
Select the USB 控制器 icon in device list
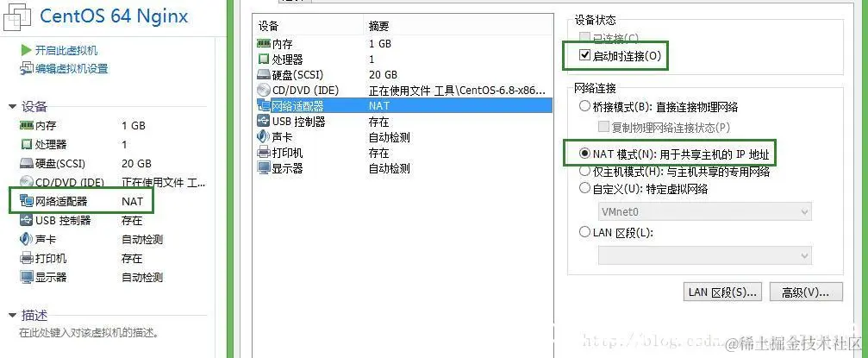tap(264, 122)
